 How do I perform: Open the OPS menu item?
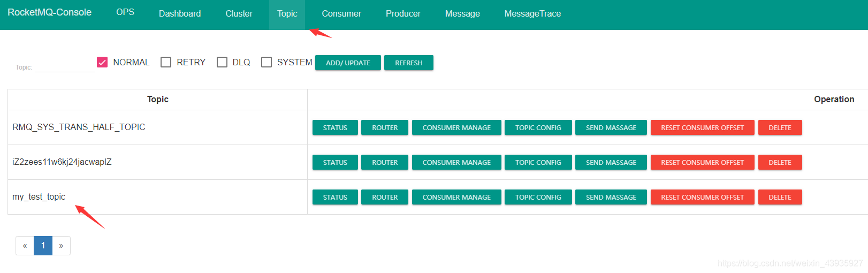click(125, 12)
